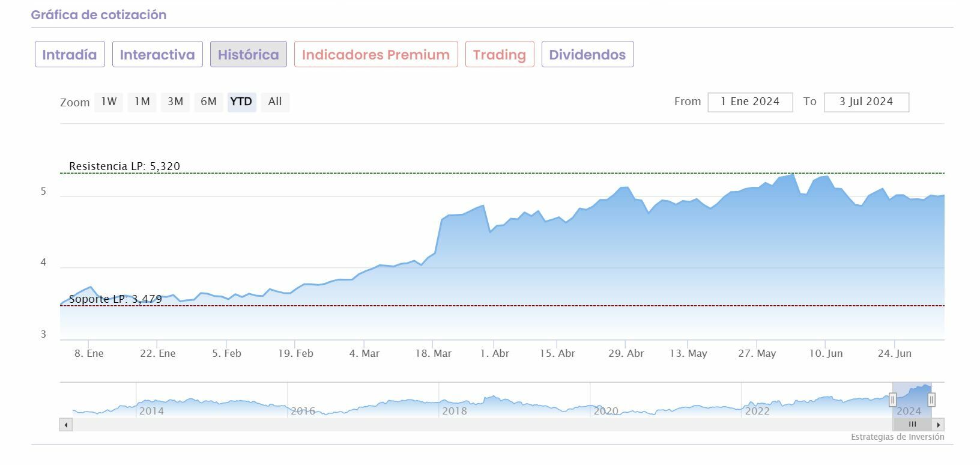Open the Intradía chart tab
The width and height of the screenshot is (980, 465).
tap(70, 55)
